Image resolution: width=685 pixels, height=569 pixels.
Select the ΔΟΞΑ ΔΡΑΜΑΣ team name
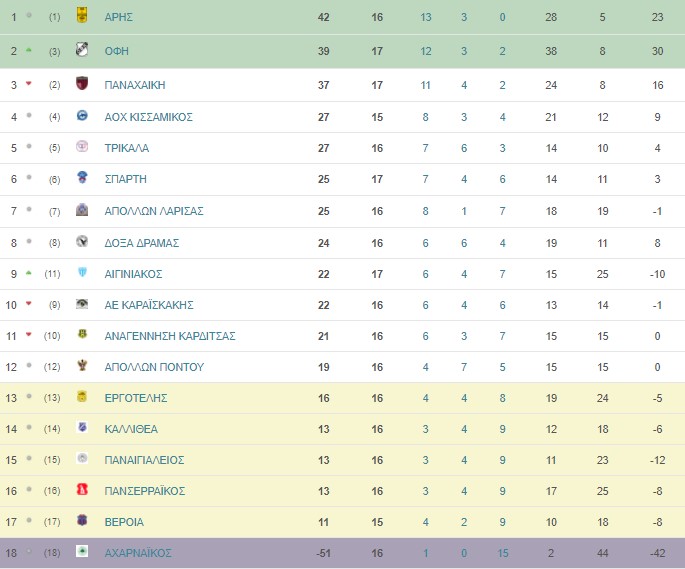tap(142, 243)
